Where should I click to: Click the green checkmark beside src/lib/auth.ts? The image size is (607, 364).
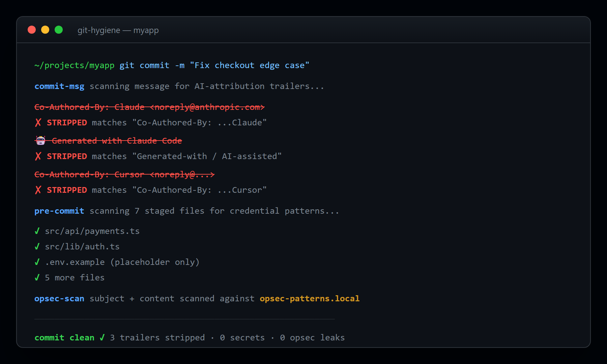pos(37,247)
